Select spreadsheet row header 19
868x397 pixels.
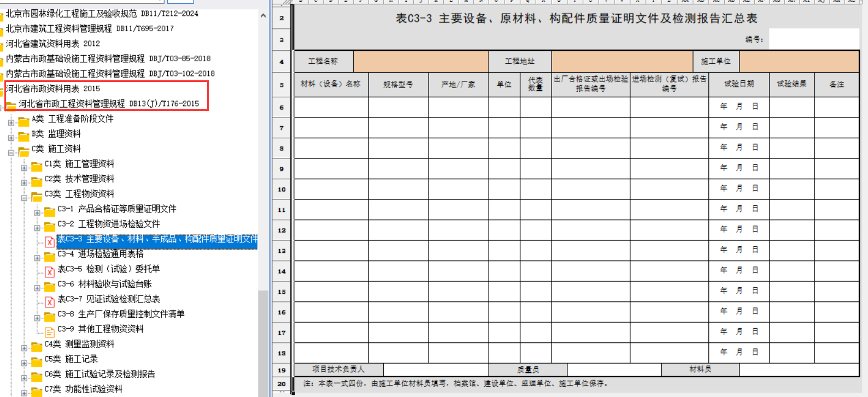pyautogui.click(x=281, y=370)
